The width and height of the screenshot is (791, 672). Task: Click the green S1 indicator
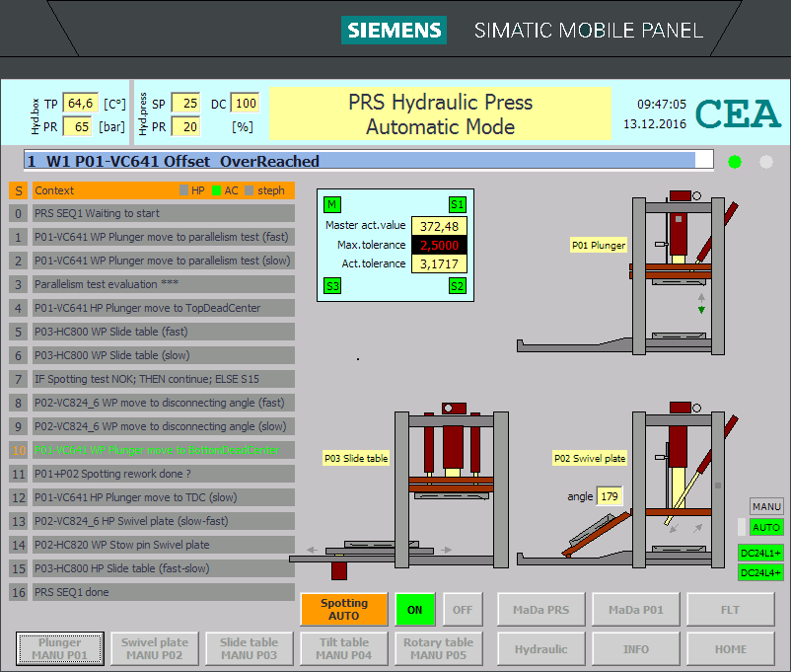tap(457, 204)
